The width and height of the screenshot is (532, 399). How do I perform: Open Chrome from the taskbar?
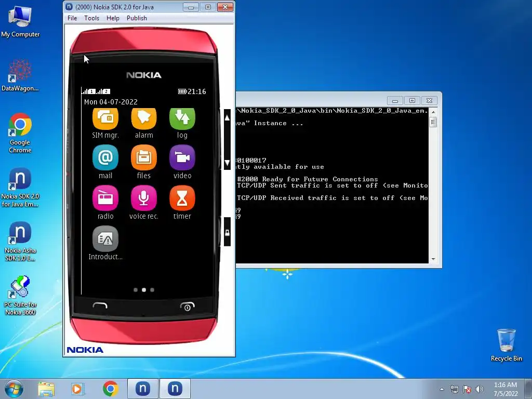[x=110, y=389]
